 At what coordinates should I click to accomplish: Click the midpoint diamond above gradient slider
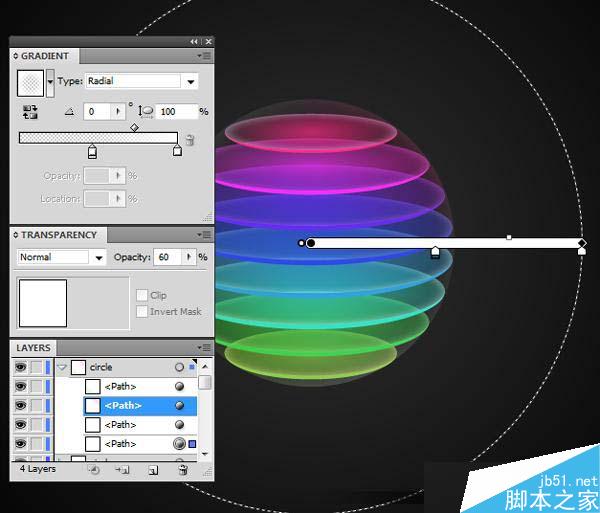134,127
